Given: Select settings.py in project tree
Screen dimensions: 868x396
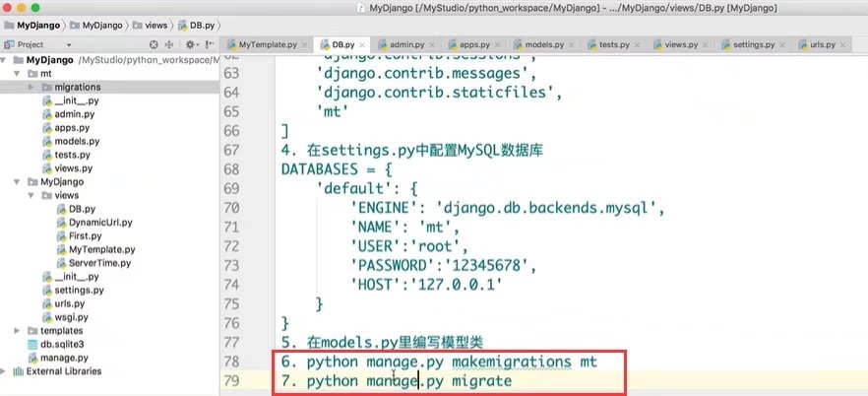Looking at the screenshot, I should (x=79, y=291).
